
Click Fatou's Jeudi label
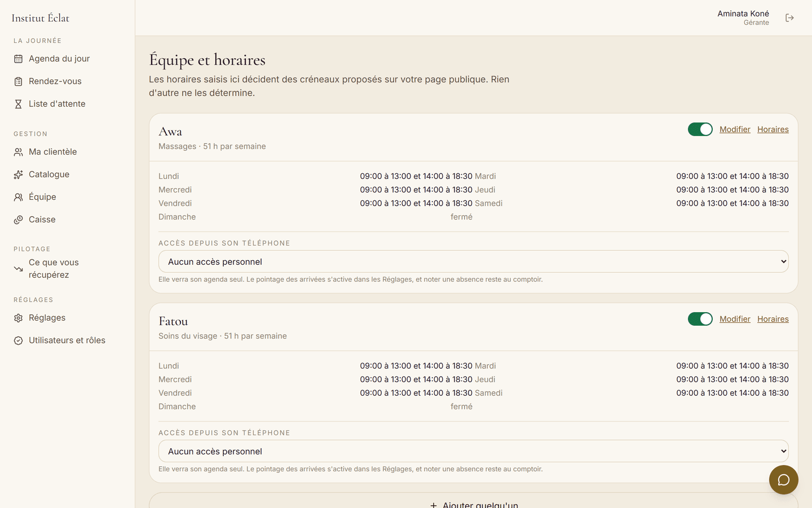(x=485, y=379)
